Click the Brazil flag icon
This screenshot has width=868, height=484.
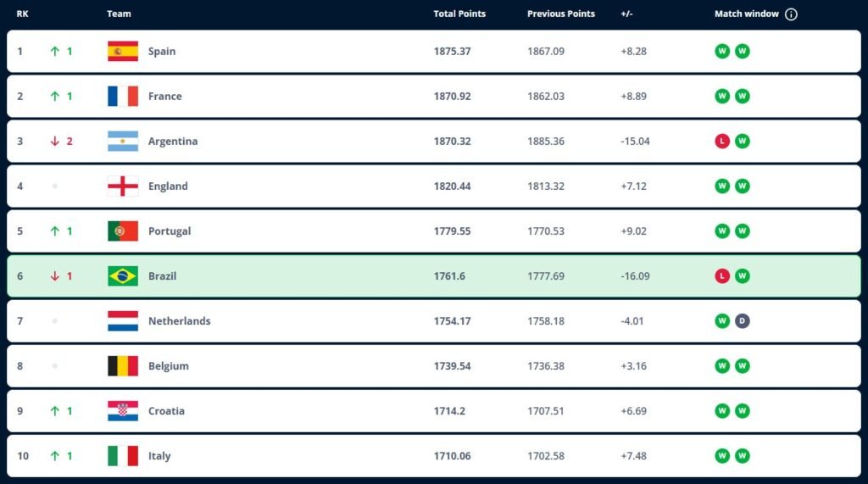pyautogui.click(x=123, y=276)
